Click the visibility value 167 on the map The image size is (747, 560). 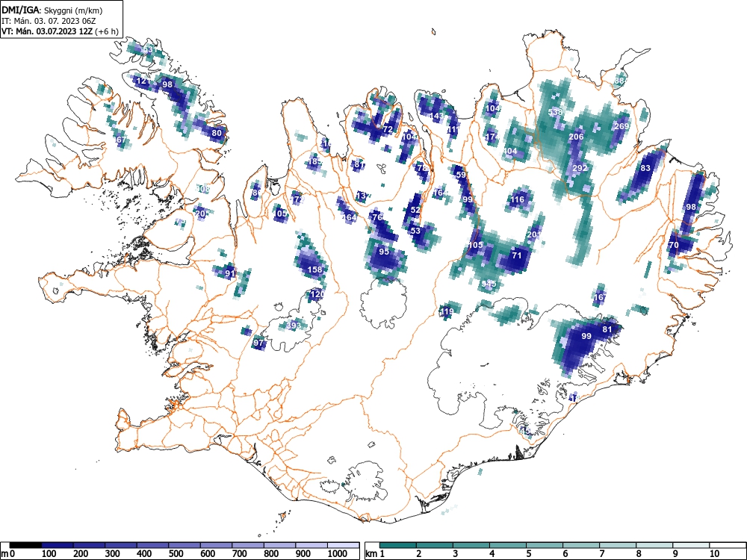click(x=600, y=298)
